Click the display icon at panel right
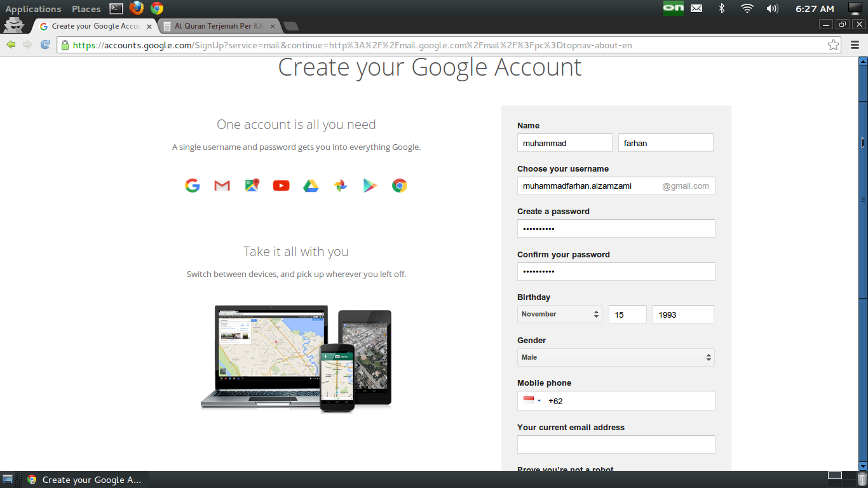This screenshot has width=868, height=488. (x=855, y=8)
